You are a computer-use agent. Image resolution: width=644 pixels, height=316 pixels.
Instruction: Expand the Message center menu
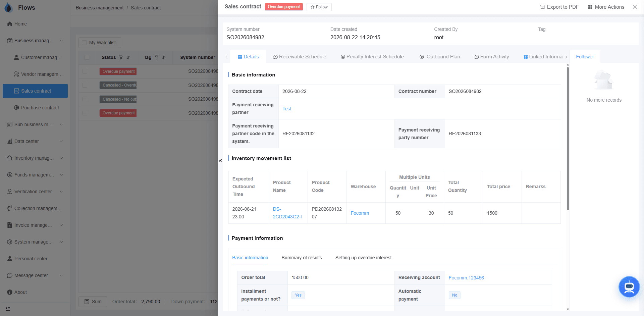61,275
